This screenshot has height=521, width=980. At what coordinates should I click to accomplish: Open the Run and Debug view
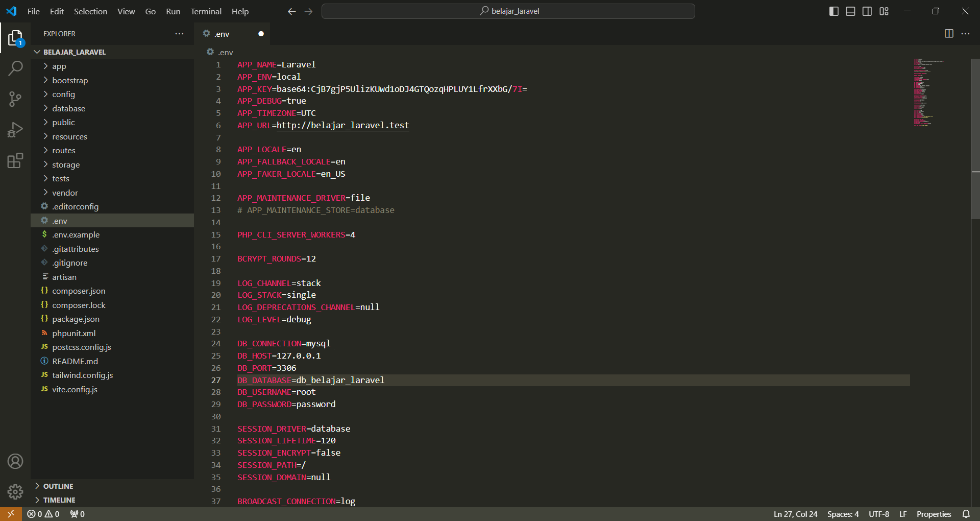point(15,130)
